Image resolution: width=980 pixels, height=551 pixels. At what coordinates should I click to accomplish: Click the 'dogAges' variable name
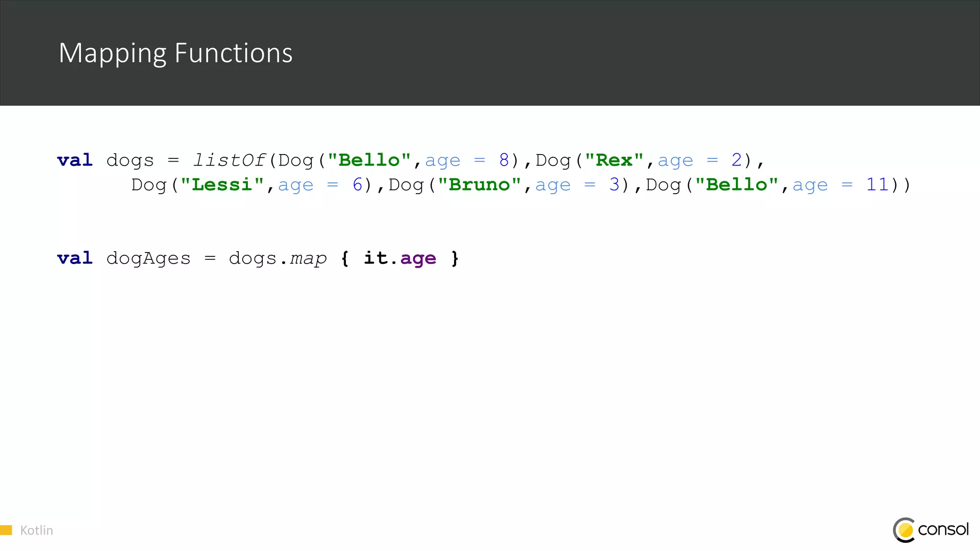tap(148, 259)
